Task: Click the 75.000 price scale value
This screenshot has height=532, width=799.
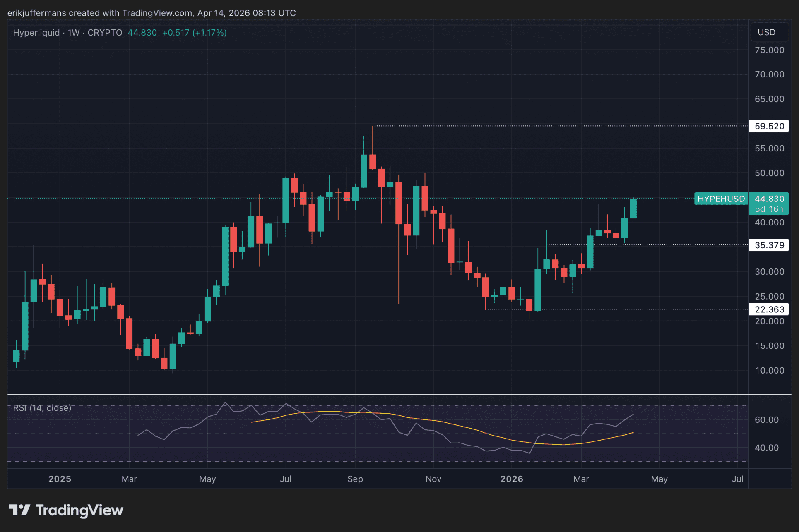Action: tap(769, 50)
